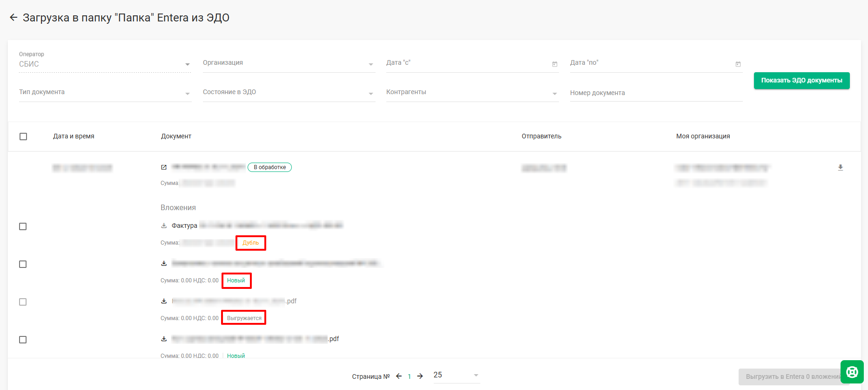Download the Фактура attachment
The width and height of the screenshot is (868, 390).
click(x=164, y=226)
